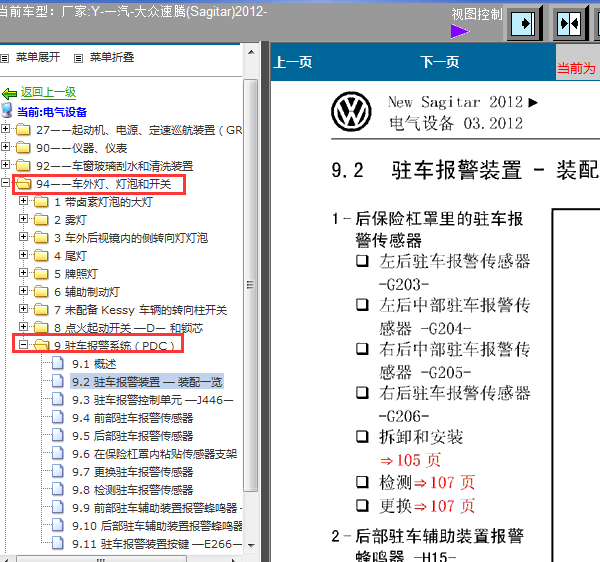Image resolution: width=600 pixels, height=562 pixels.
Task: Expand the 8 点火起动开关 node
Action: (x=23, y=326)
